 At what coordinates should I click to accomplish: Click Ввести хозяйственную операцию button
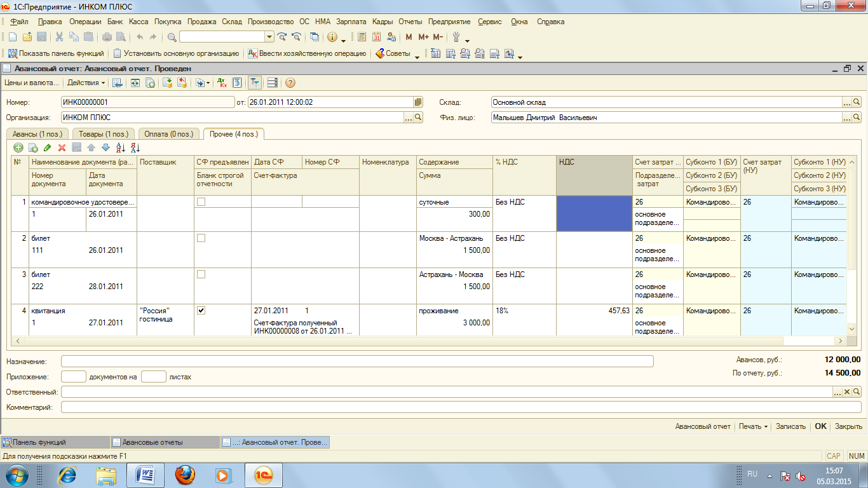(x=307, y=54)
